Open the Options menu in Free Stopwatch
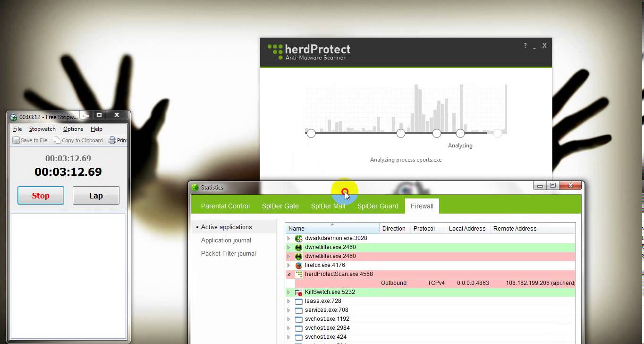644x344 pixels. click(73, 129)
